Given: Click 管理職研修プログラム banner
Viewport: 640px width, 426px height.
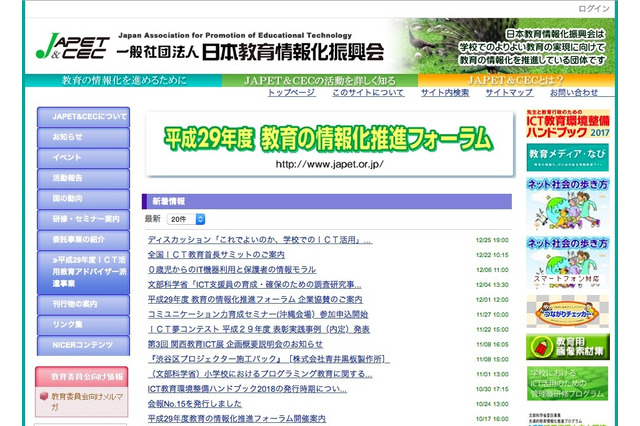Looking at the screenshot, I should pos(568,384).
